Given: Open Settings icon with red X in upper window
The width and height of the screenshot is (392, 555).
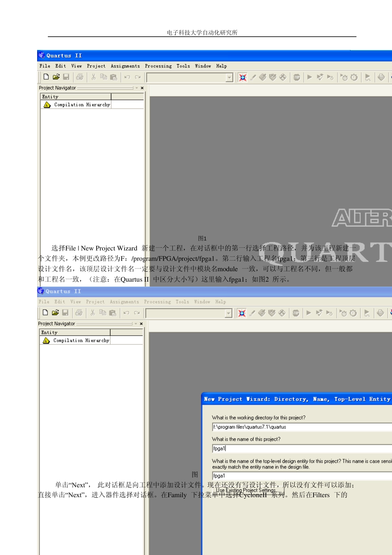Looking at the screenshot, I should click(x=243, y=77).
